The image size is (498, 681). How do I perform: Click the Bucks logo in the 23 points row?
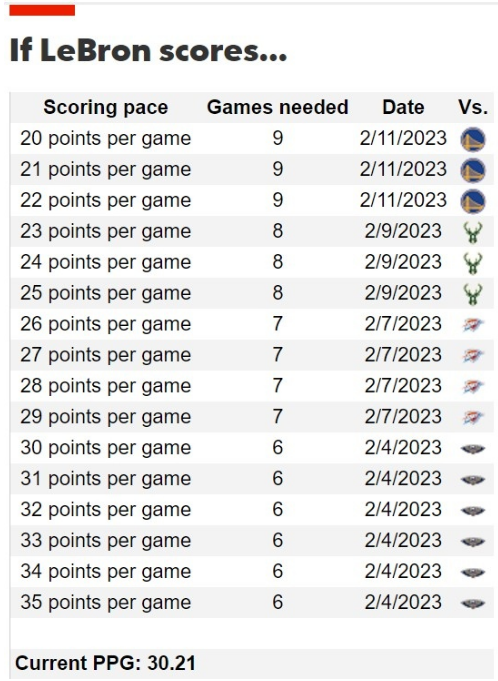click(472, 232)
